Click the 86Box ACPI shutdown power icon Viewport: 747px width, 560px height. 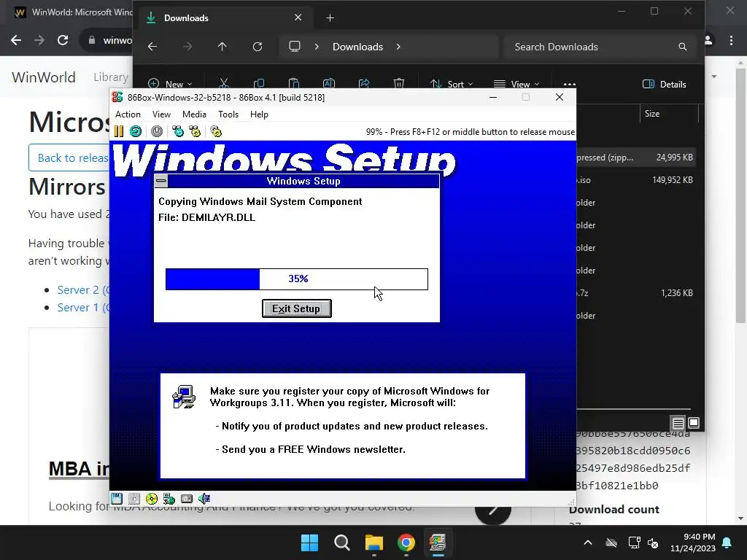click(157, 131)
